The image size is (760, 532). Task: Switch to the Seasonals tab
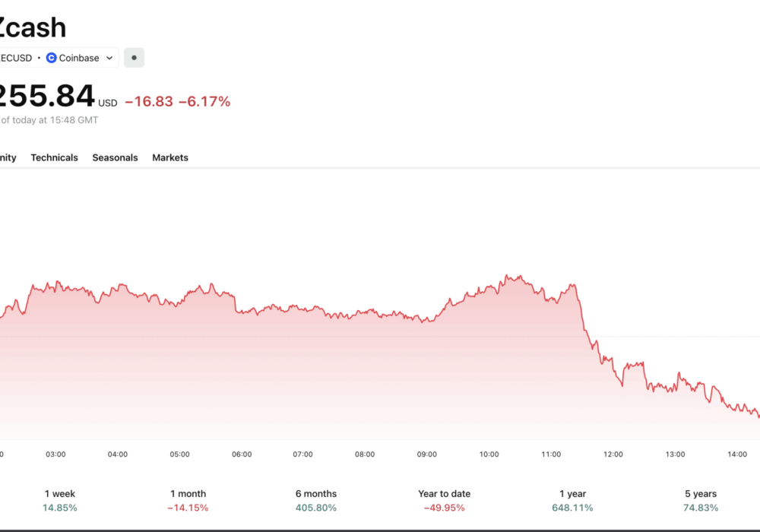coord(115,157)
